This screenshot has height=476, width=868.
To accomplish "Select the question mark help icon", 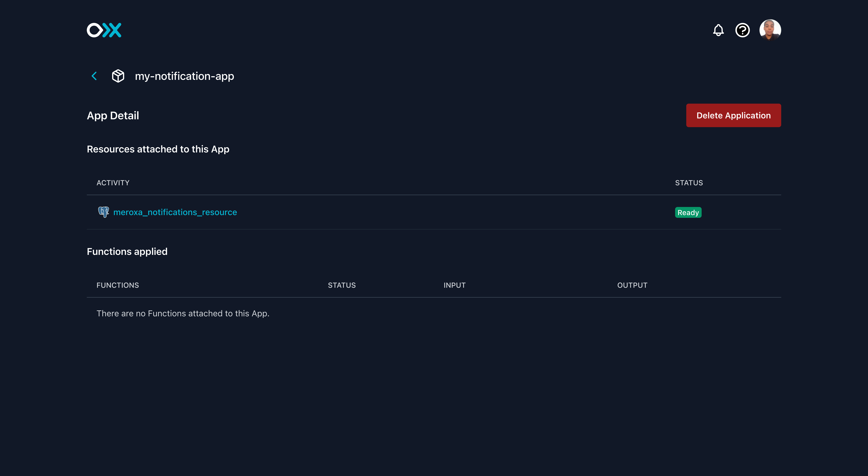I will tap(742, 30).
